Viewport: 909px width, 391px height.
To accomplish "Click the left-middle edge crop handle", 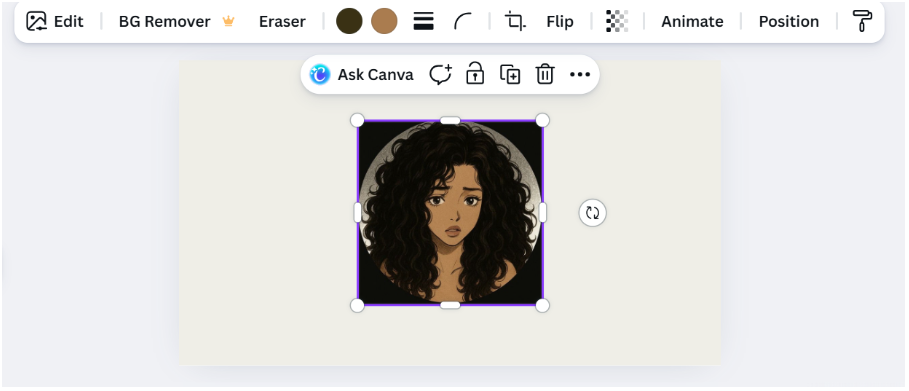I will tap(358, 212).
